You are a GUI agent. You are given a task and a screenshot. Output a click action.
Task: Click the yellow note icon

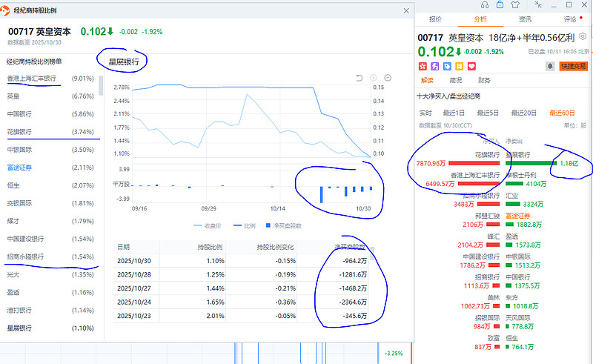(459, 67)
